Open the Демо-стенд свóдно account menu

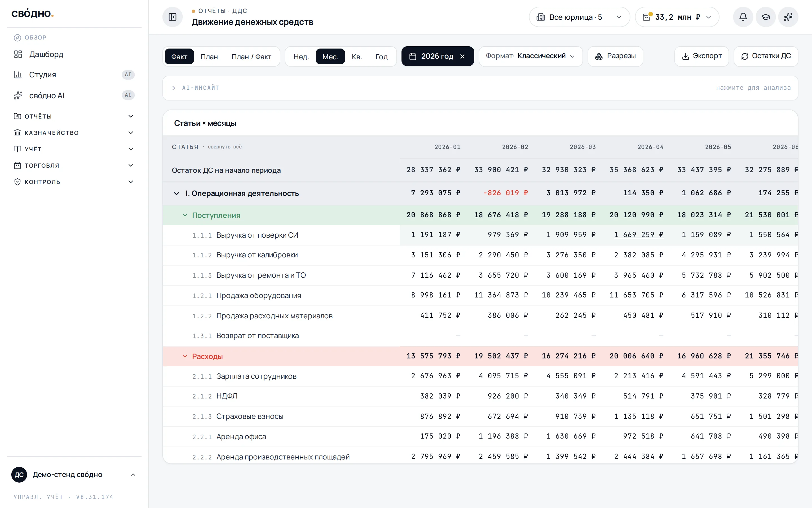pyautogui.click(x=74, y=475)
